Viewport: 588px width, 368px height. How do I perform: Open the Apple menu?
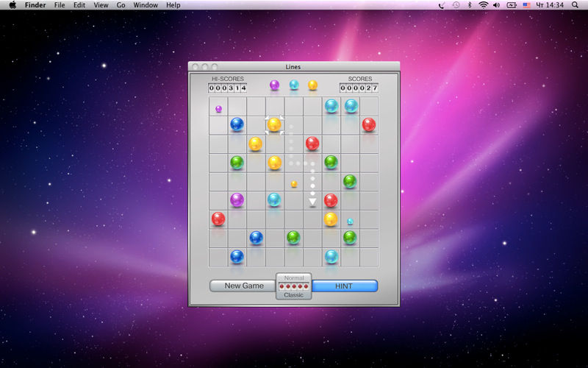(x=12, y=5)
